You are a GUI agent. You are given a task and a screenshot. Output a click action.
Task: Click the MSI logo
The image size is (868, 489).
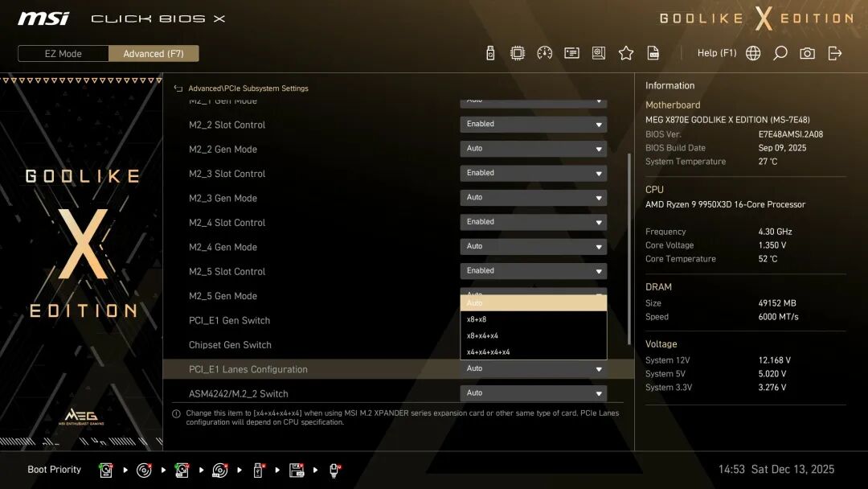[x=43, y=18]
